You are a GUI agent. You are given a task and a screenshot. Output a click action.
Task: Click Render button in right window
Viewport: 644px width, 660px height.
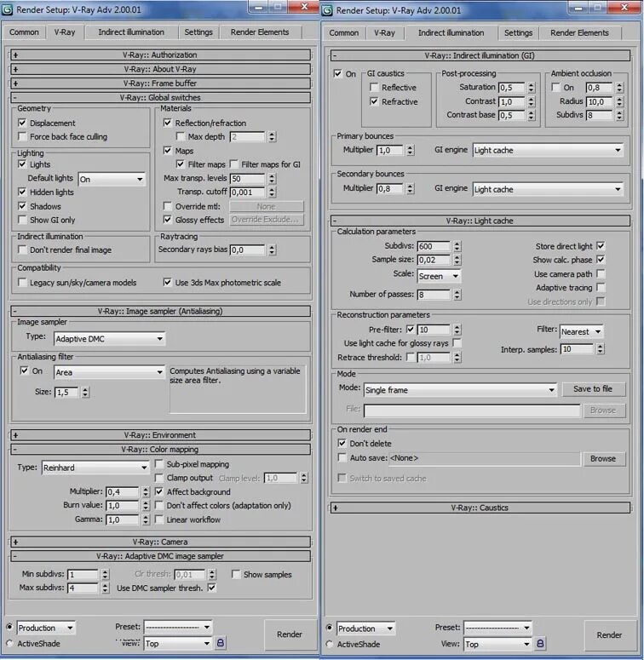click(609, 635)
